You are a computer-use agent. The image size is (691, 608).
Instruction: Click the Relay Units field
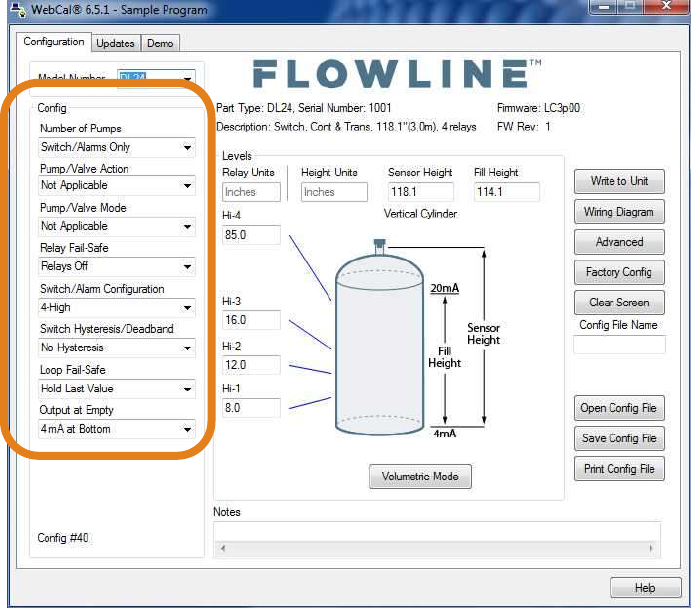(x=251, y=192)
